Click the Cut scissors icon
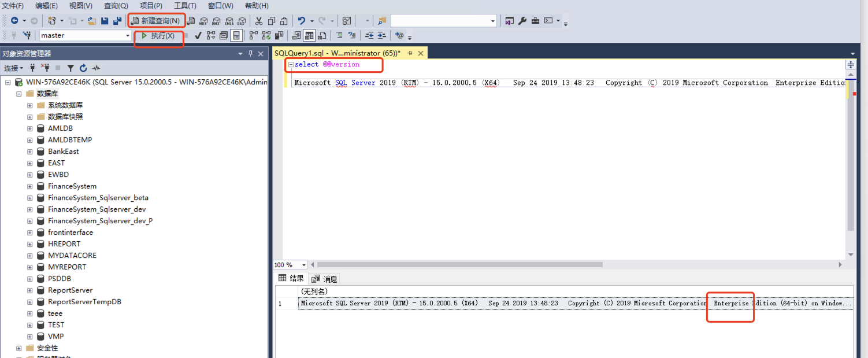The image size is (868, 358). tap(259, 21)
